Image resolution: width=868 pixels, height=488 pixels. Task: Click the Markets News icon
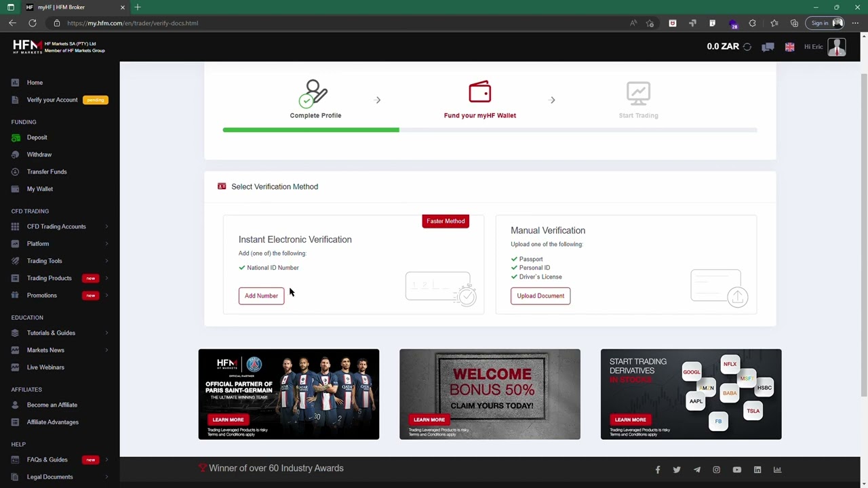(15, 350)
